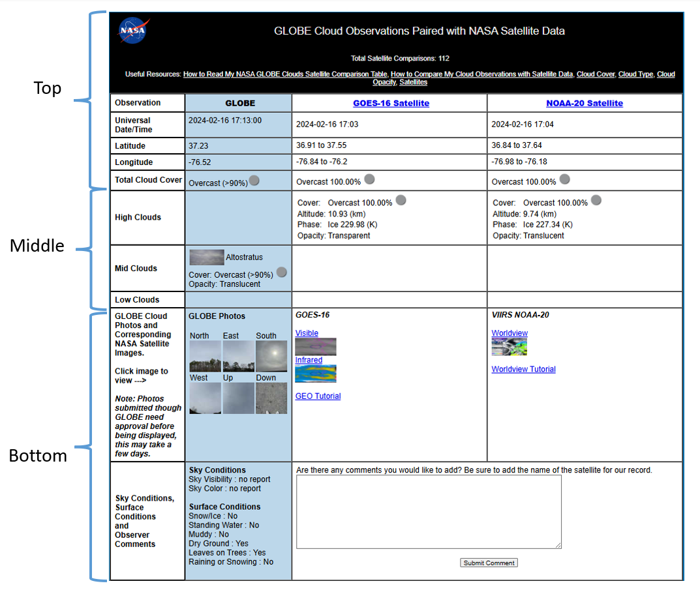This screenshot has width=700, height=592.
Task: Open the GOES-16 Satellite column link
Action: 391,103
